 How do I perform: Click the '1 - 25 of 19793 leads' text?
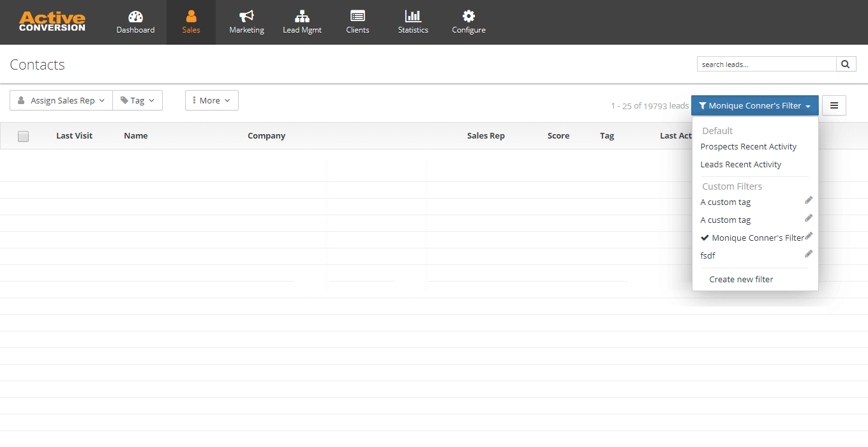pos(650,106)
